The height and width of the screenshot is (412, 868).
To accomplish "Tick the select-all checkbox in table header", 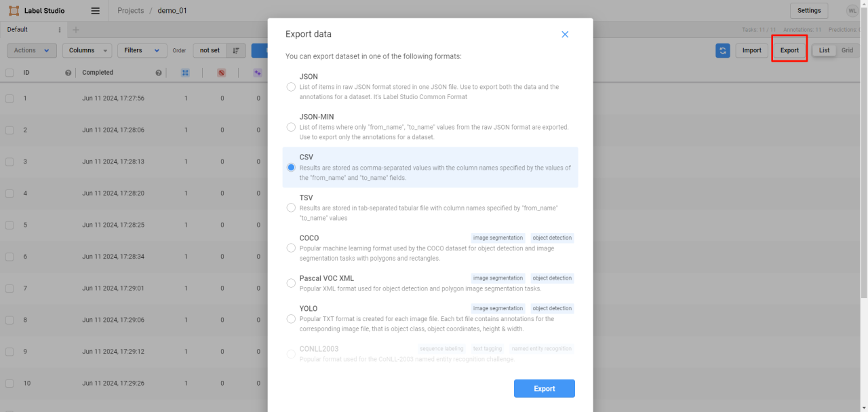I will (x=9, y=73).
